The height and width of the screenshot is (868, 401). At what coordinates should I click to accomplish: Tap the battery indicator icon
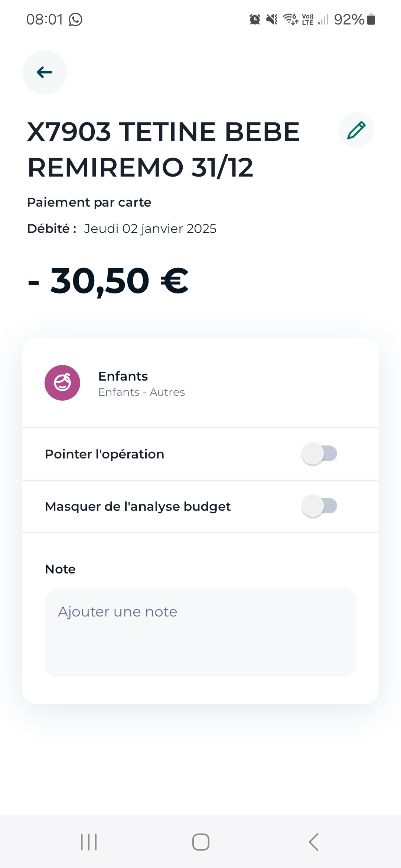tap(371, 19)
